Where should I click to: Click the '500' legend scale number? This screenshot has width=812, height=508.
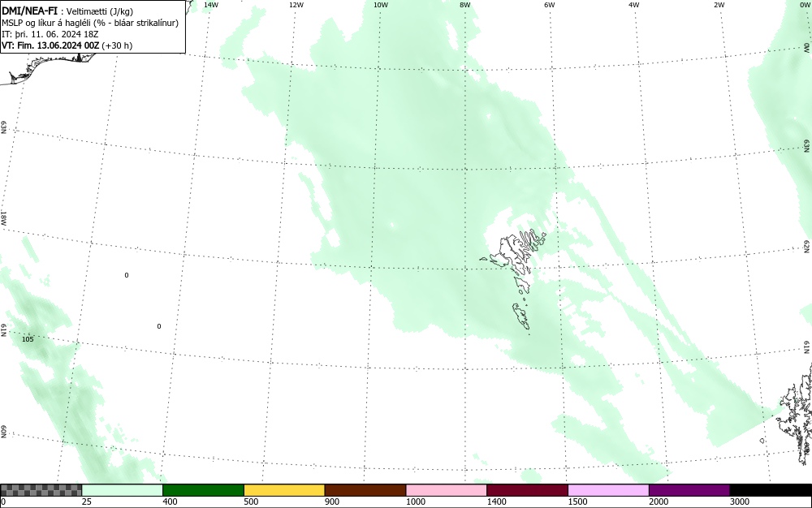pyautogui.click(x=251, y=502)
